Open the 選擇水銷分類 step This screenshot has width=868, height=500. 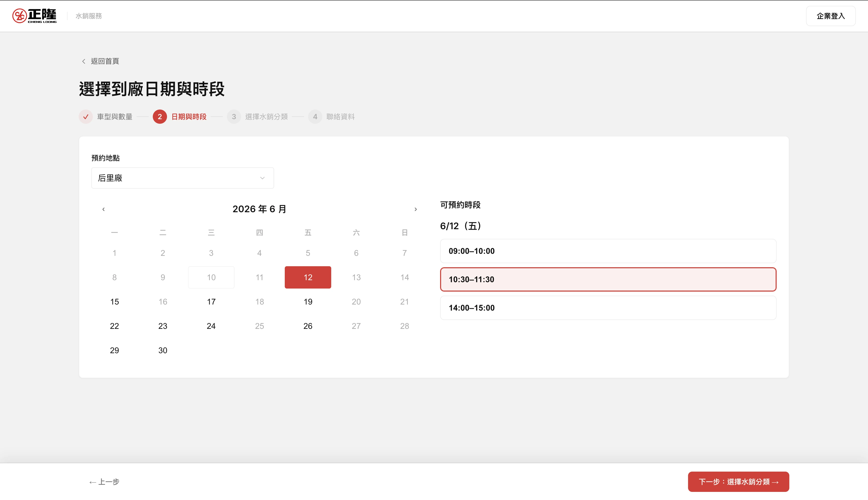[x=266, y=117]
